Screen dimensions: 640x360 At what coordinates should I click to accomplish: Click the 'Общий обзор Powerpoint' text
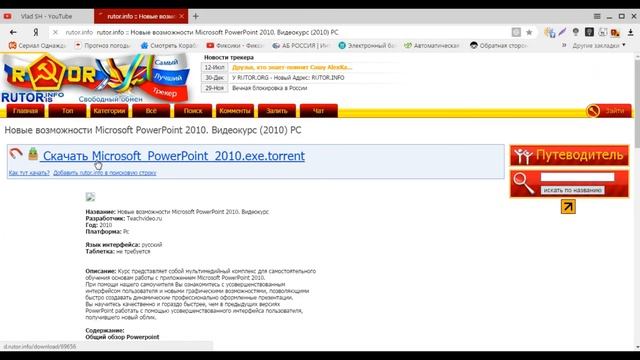[x=122, y=337]
